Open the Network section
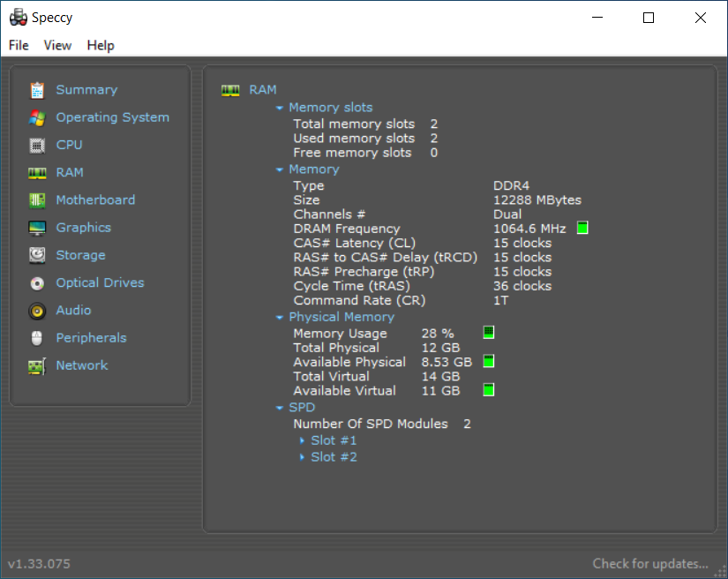This screenshot has width=728, height=579. [82, 365]
